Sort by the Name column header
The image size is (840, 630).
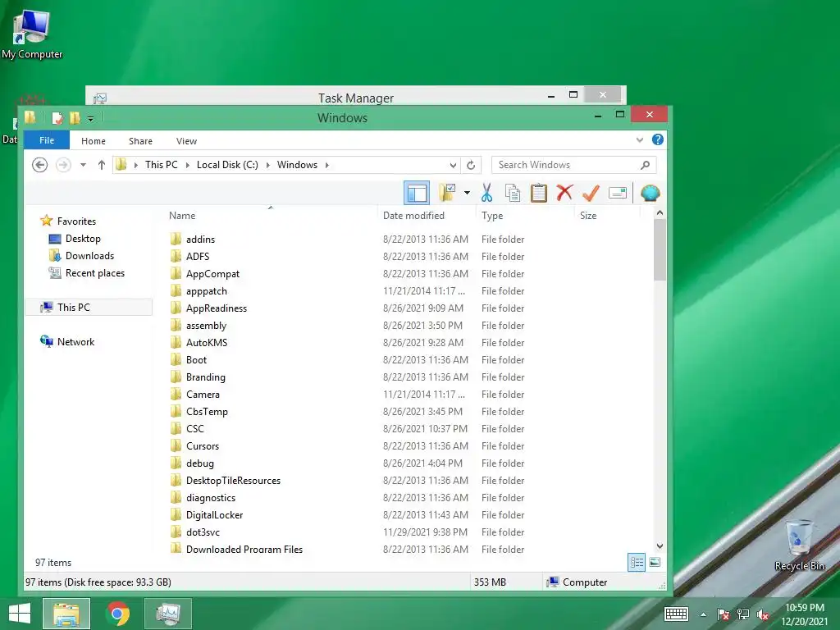pos(271,216)
